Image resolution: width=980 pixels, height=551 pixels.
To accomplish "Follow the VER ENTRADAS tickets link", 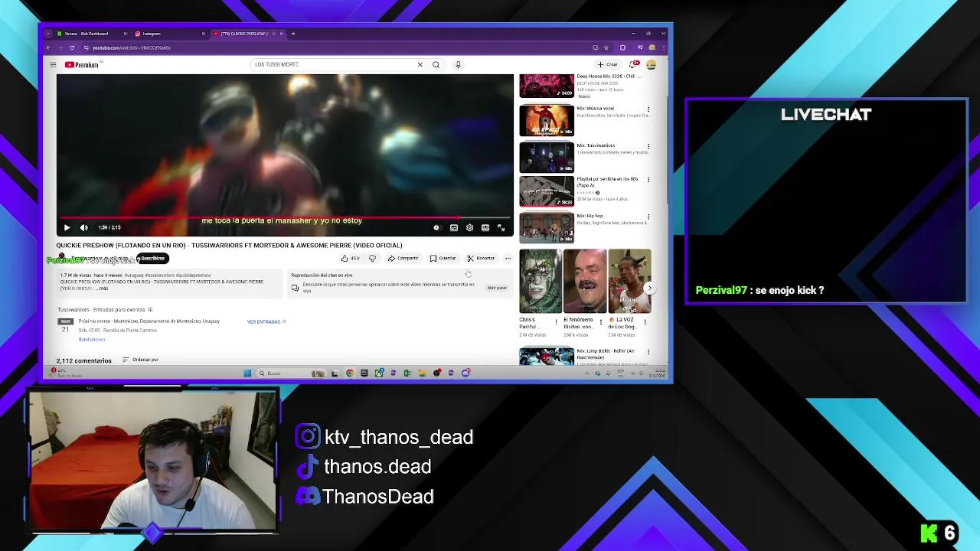I will point(266,321).
